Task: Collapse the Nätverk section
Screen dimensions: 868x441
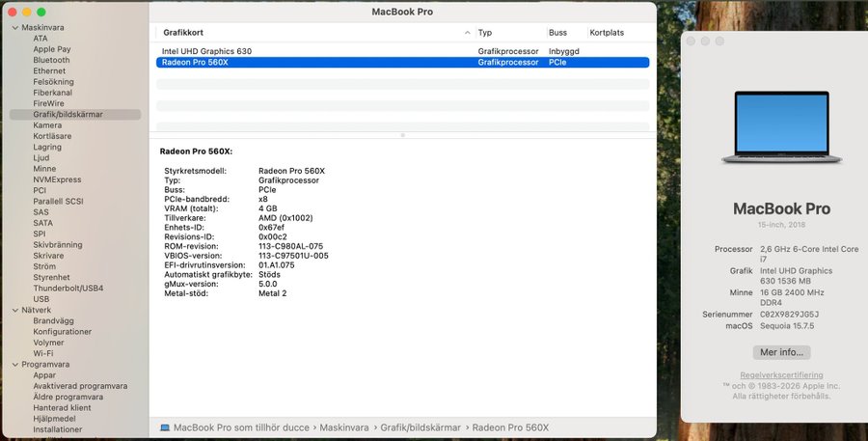Action: click(x=14, y=310)
